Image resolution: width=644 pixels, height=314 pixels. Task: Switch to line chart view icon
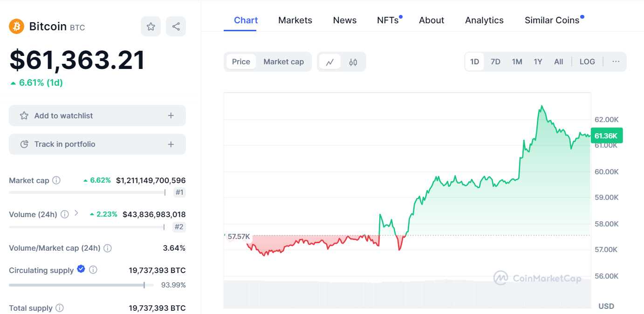[x=330, y=62]
